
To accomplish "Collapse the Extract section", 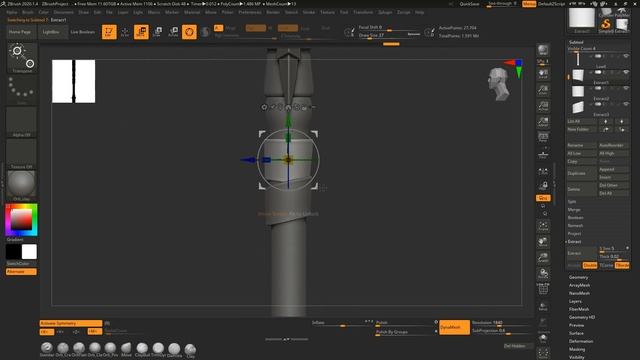I will click(x=574, y=242).
